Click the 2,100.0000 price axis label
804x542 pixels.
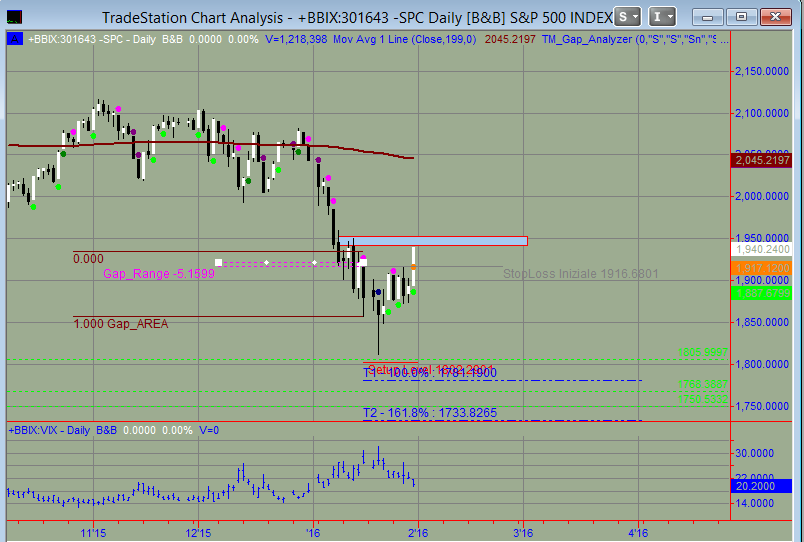761,113
